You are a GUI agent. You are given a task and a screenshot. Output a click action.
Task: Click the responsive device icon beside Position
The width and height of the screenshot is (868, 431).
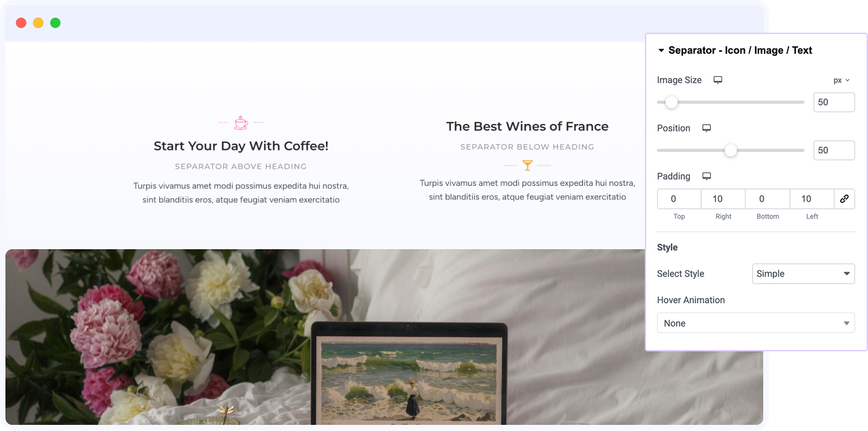pos(707,128)
